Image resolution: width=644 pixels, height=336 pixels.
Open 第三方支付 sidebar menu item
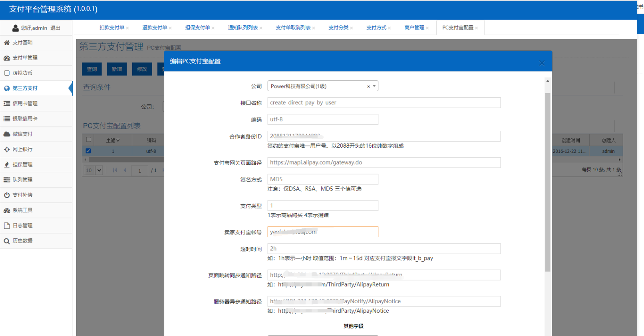pyautogui.click(x=36, y=88)
